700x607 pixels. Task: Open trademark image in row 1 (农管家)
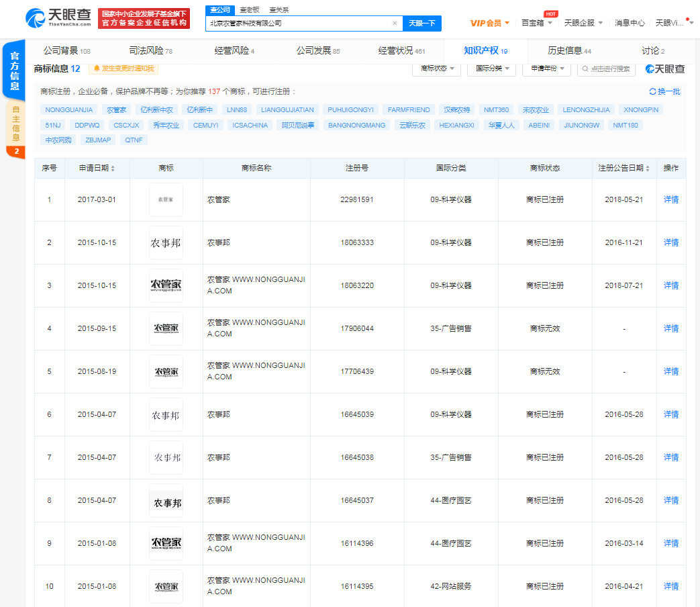(166, 199)
